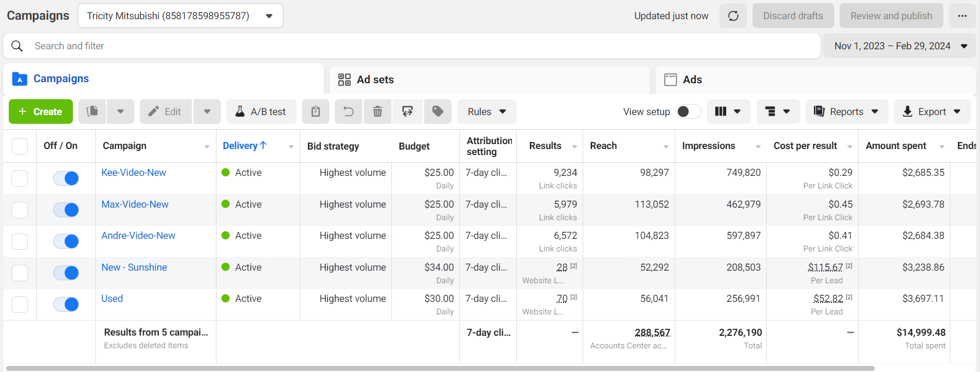The width and height of the screenshot is (980, 372).
Task: Enable the View setup switch
Action: click(688, 112)
